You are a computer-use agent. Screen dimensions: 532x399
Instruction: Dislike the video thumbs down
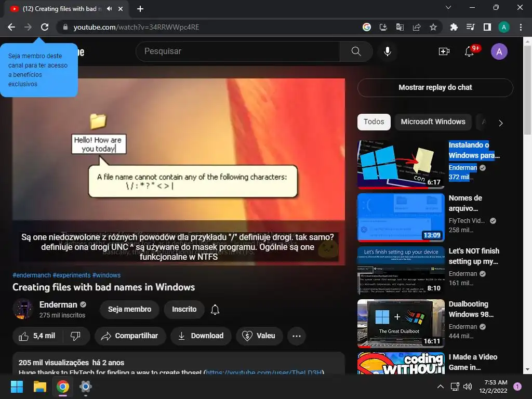coord(75,336)
